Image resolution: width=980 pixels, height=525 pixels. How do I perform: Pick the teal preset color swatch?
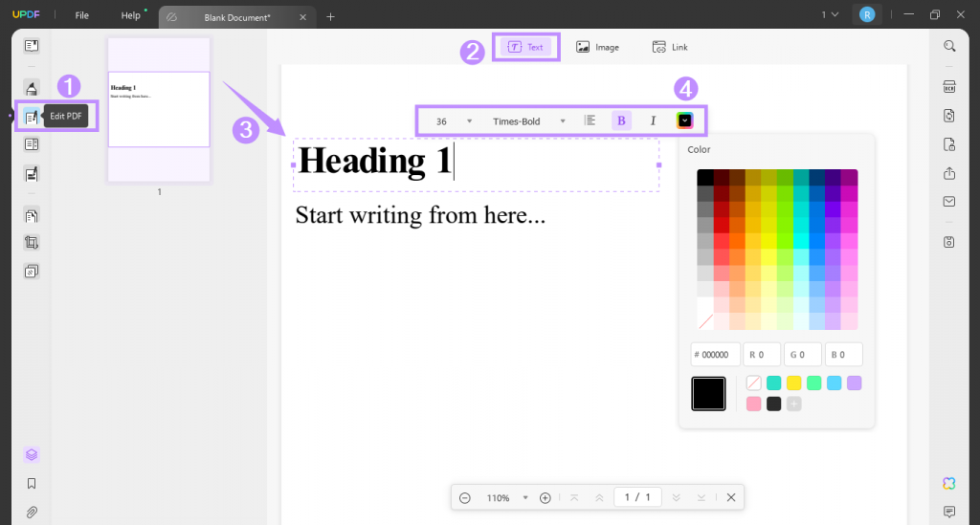[x=773, y=383]
